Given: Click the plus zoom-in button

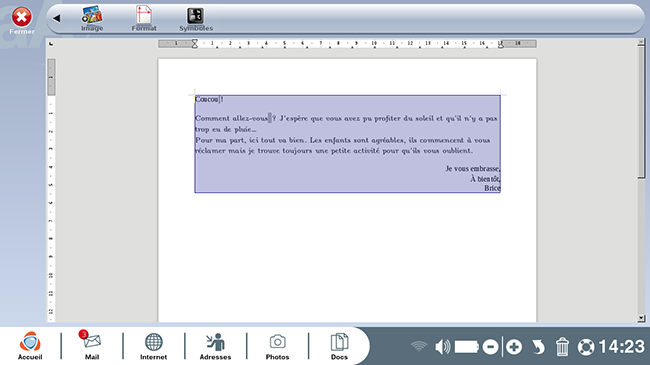Looking at the screenshot, I should pyautogui.click(x=514, y=347).
